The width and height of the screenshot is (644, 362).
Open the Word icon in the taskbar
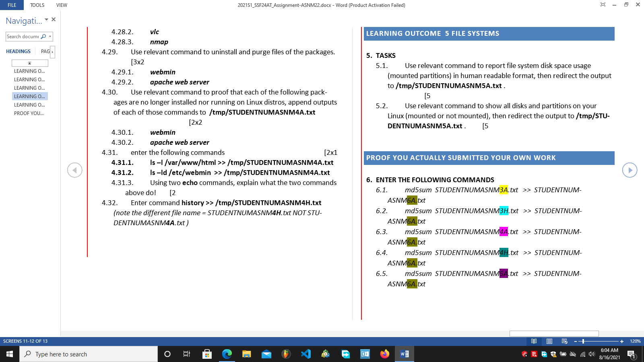(405, 354)
